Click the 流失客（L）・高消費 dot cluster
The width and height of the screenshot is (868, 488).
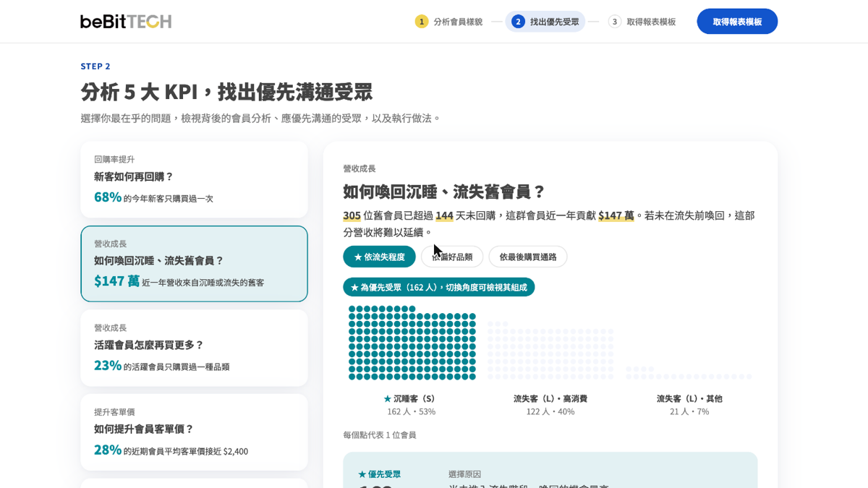click(550, 351)
